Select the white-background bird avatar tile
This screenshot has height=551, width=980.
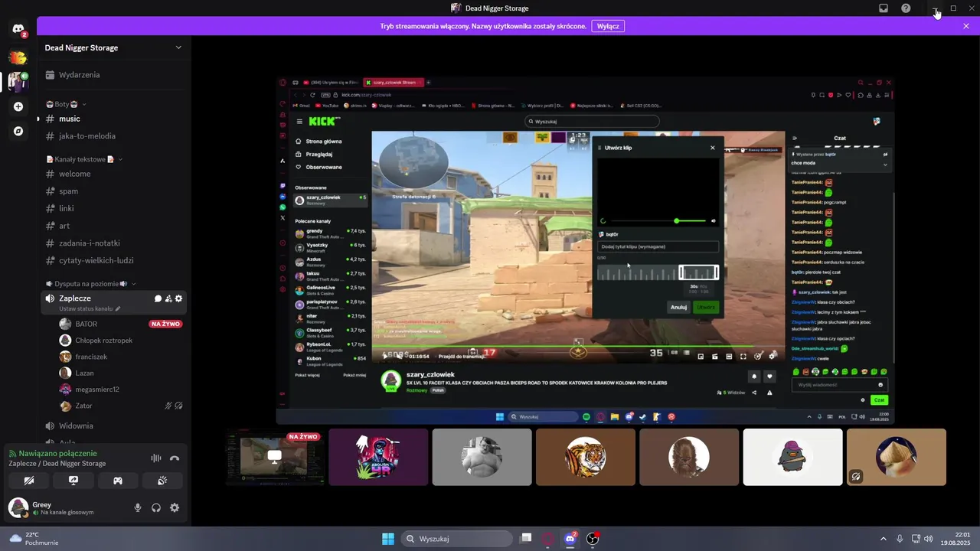(x=792, y=457)
